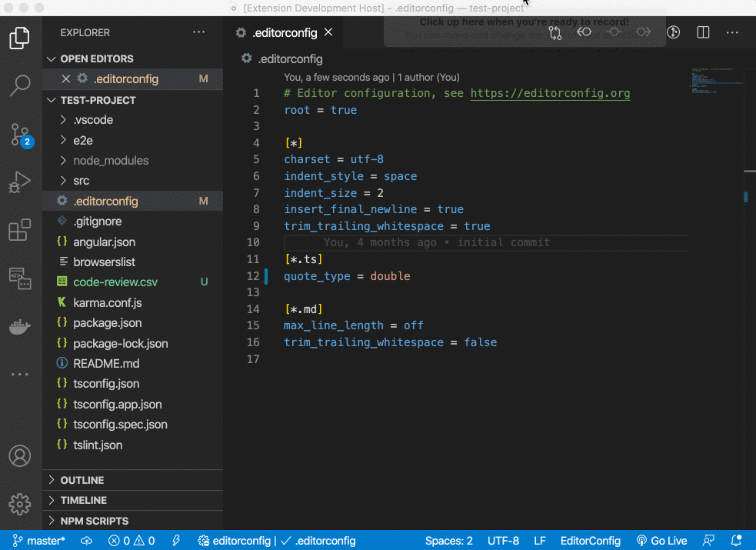Click the compare changes icon in editor toolbar
Image resolution: width=756 pixels, height=550 pixels.
[555, 32]
